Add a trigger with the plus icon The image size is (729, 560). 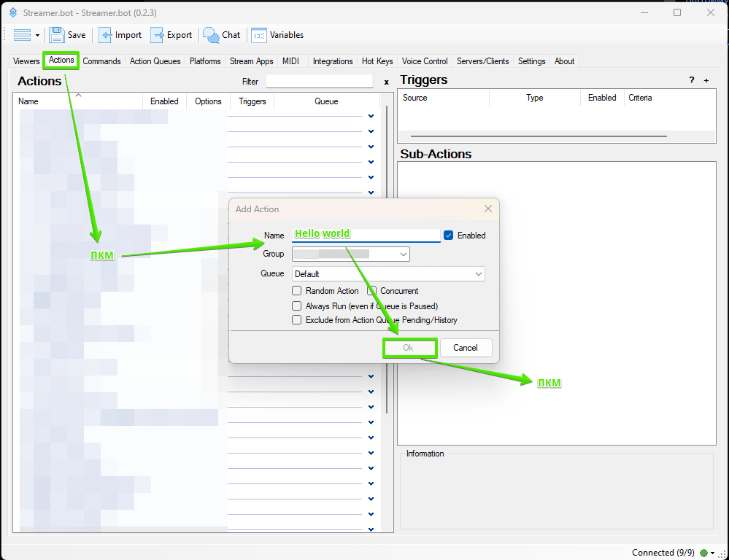(706, 80)
